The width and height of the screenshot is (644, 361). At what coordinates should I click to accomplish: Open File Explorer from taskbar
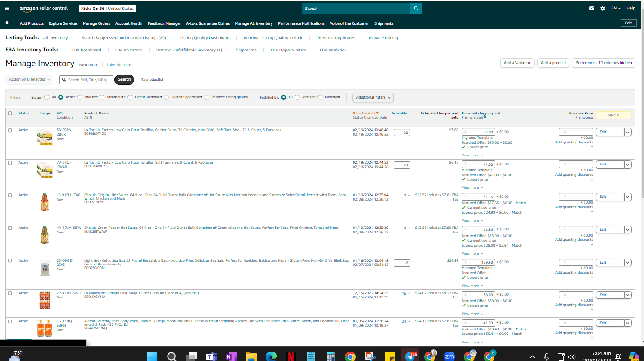251,356
